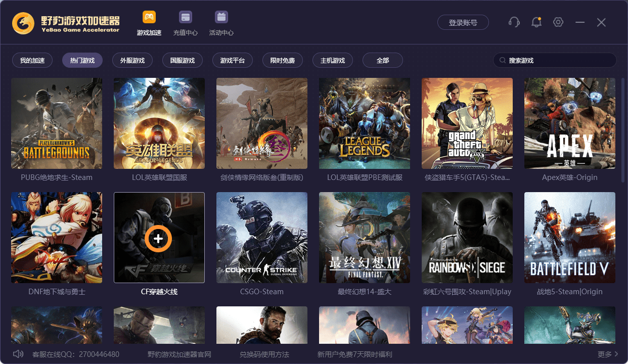Open the Counter-Strike Global Offensive cover
The image size is (628, 364).
[x=262, y=238]
